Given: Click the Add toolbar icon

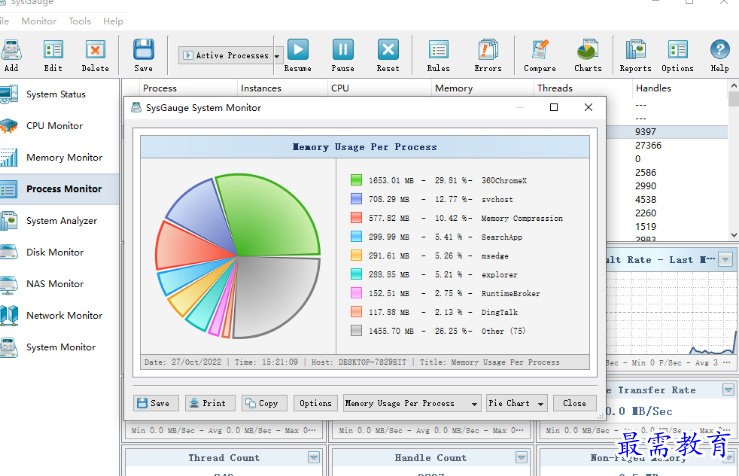Looking at the screenshot, I should coord(11,55).
